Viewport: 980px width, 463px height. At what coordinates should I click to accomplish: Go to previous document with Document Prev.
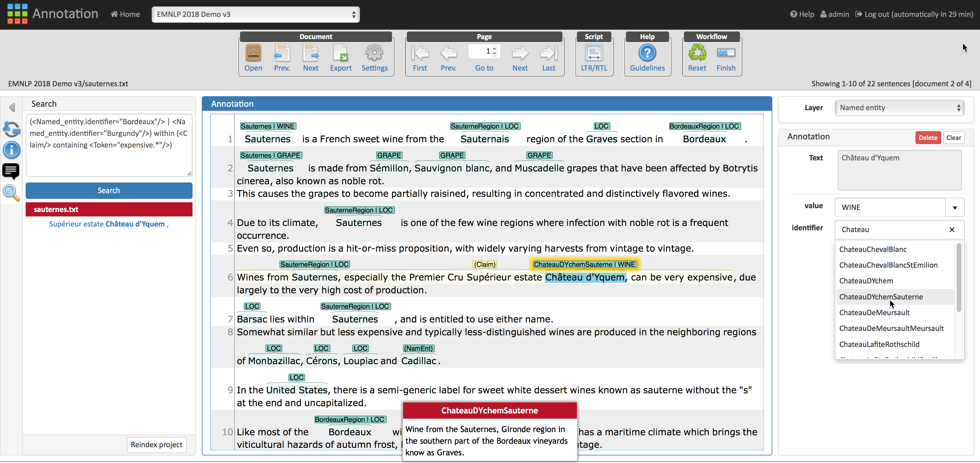pos(281,57)
